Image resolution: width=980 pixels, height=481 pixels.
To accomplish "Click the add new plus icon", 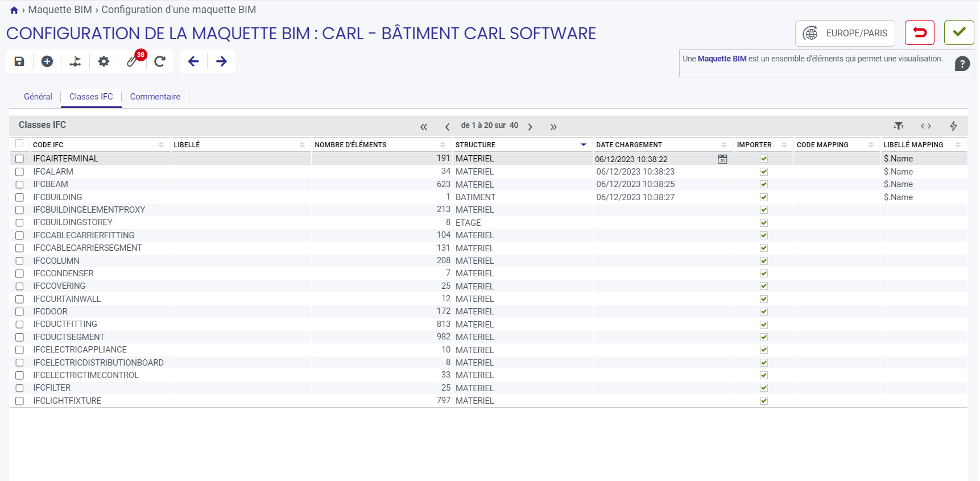I will (x=47, y=61).
